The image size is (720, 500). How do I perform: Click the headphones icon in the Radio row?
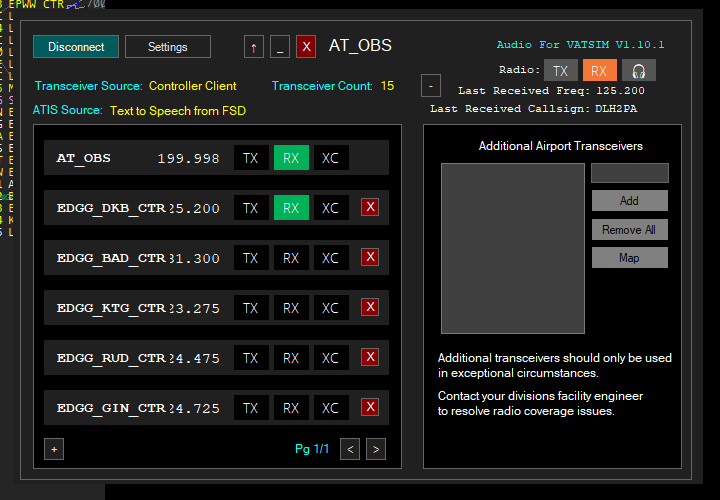(x=637, y=70)
